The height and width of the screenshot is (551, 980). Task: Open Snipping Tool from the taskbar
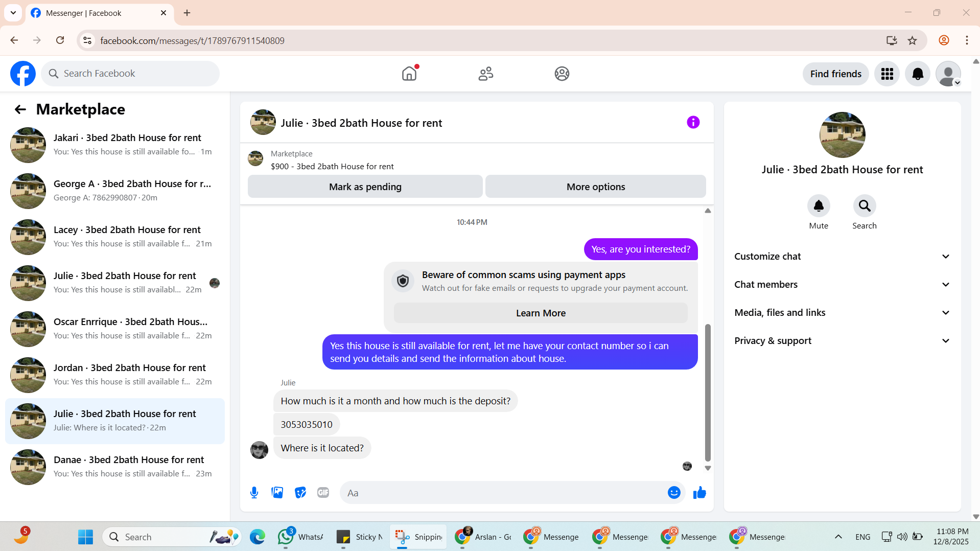tap(418, 537)
